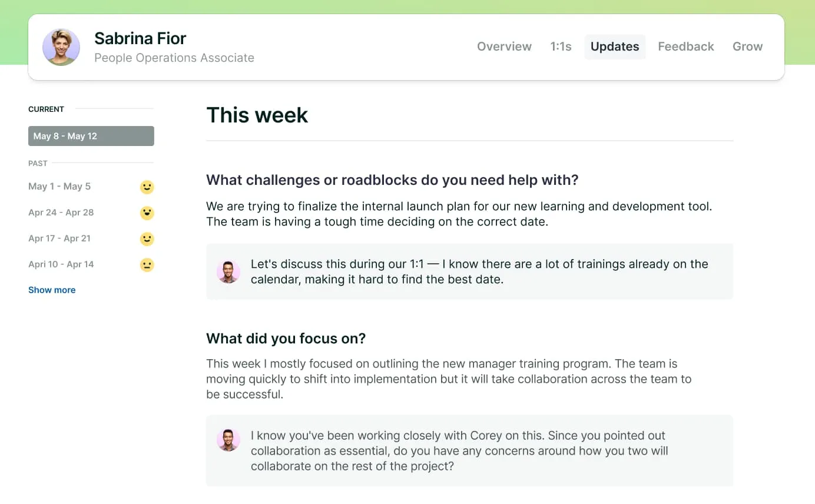The width and height of the screenshot is (815, 504).
Task: Click the highlighted Updates tab
Action: [x=615, y=46]
